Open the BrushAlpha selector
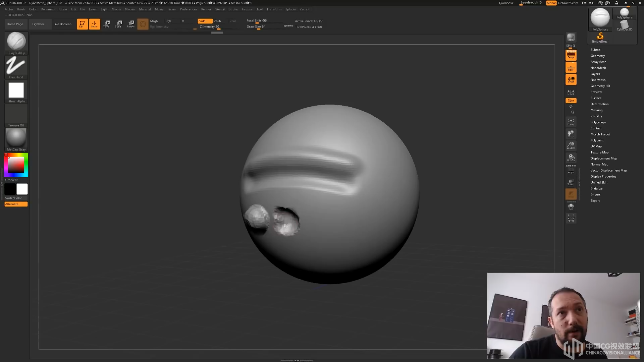The image size is (644, 362). [x=16, y=92]
